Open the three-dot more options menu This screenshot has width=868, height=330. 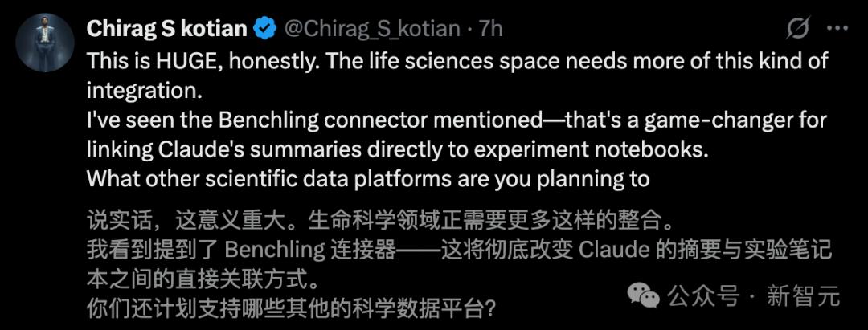point(837,29)
